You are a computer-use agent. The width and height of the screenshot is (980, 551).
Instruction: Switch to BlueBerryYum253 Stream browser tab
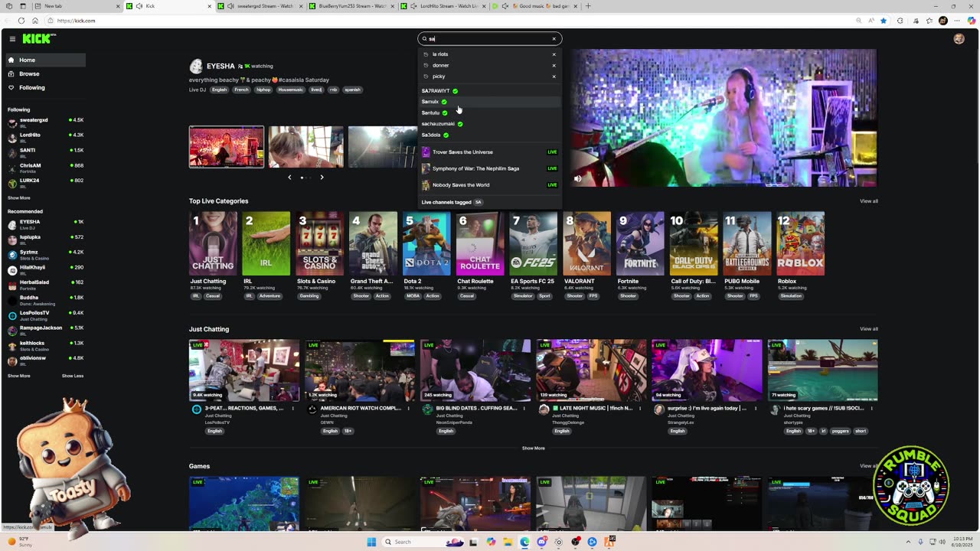coord(351,6)
